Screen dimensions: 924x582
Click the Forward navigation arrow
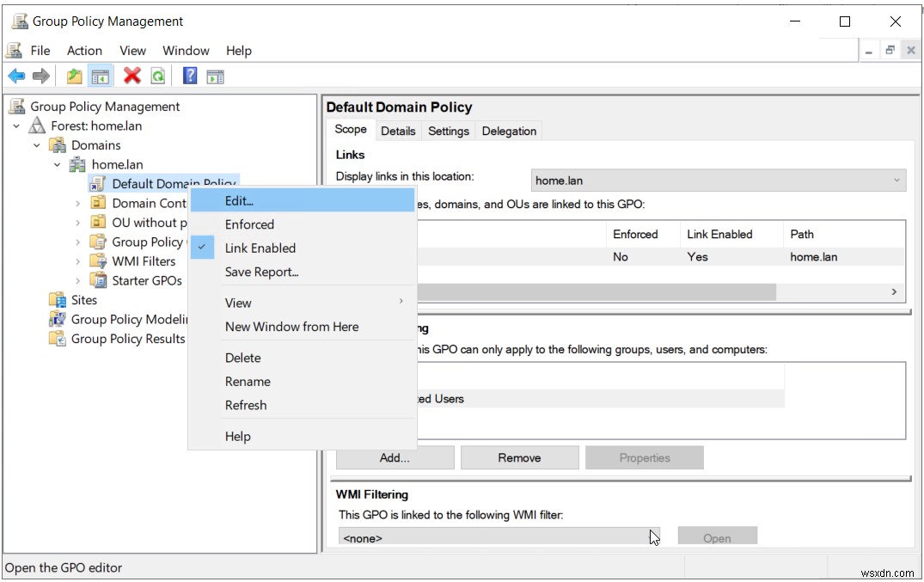pos(40,76)
